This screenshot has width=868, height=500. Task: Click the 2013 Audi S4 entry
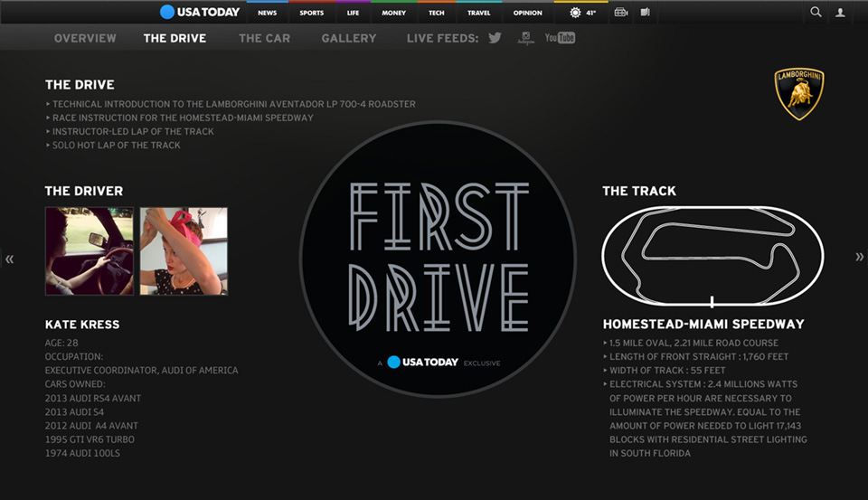tap(75, 412)
